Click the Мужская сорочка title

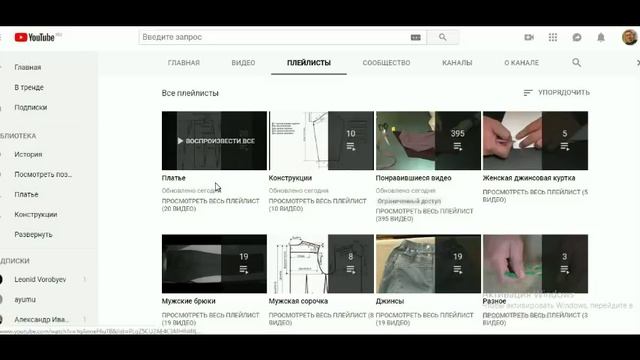pos(298,301)
